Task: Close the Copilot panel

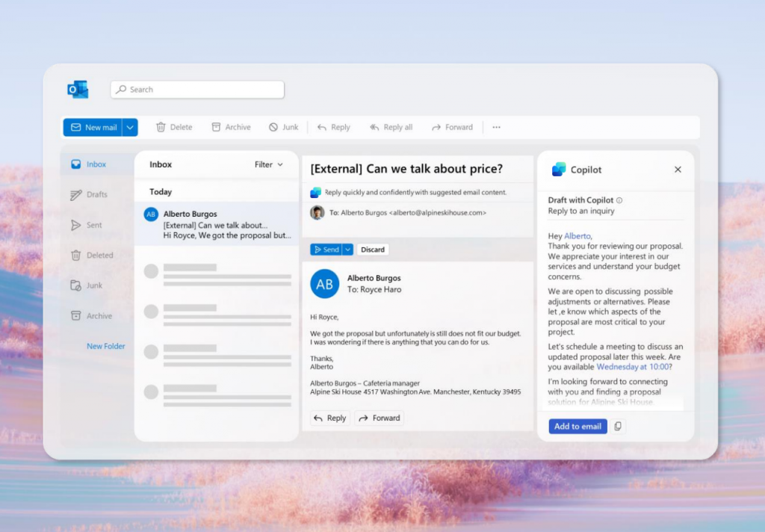Action: (678, 170)
